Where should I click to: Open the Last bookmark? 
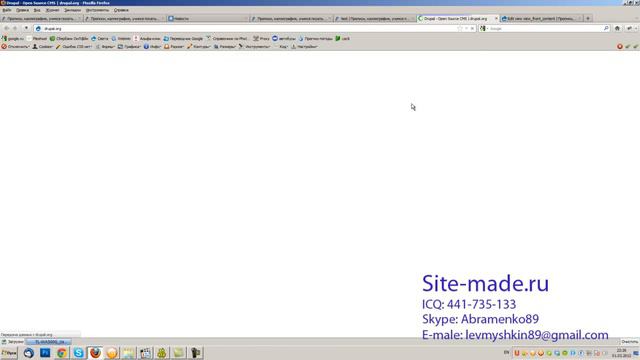pos(342,38)
